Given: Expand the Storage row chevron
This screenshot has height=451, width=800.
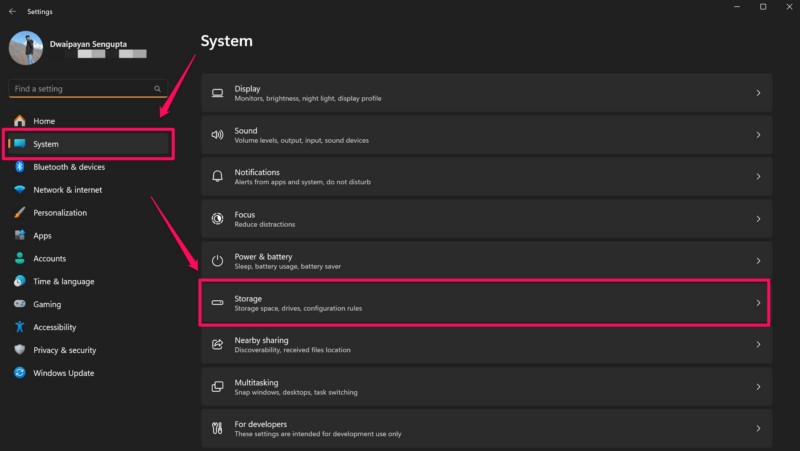Looking at the screenshot, I should pyautogui.click(x=758, y=303).
